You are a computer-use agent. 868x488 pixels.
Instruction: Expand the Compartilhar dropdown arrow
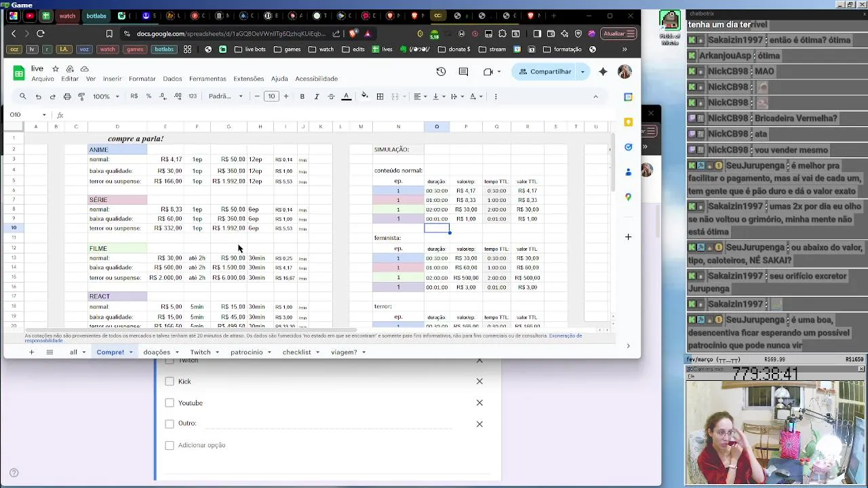tap(582, 71)
